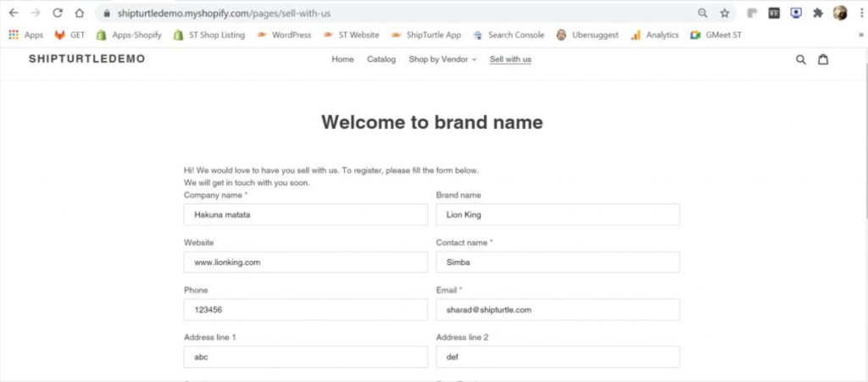This screenshot has height=382, width=868.
Task: Open the ST Website bookmark
Action: (x=352, y=35)
